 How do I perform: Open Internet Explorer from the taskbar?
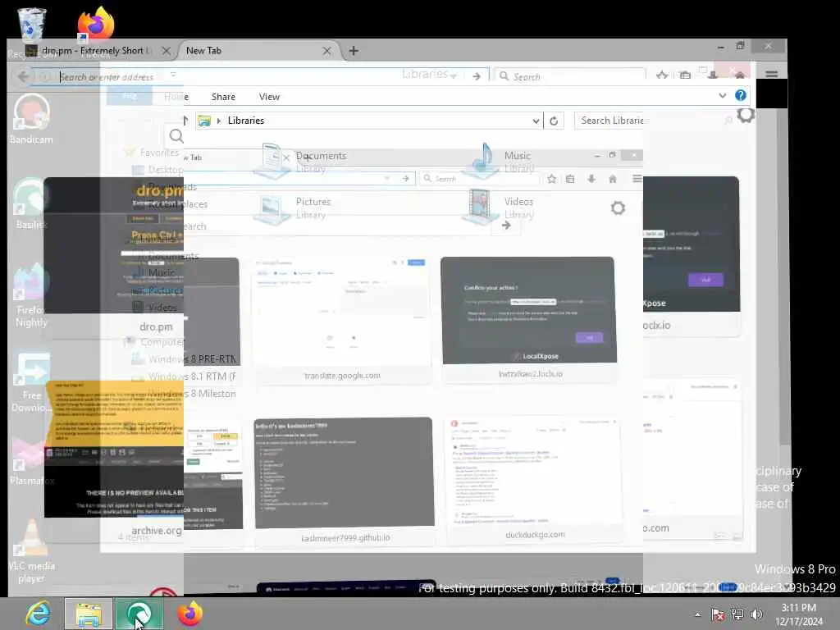(38, 614)
